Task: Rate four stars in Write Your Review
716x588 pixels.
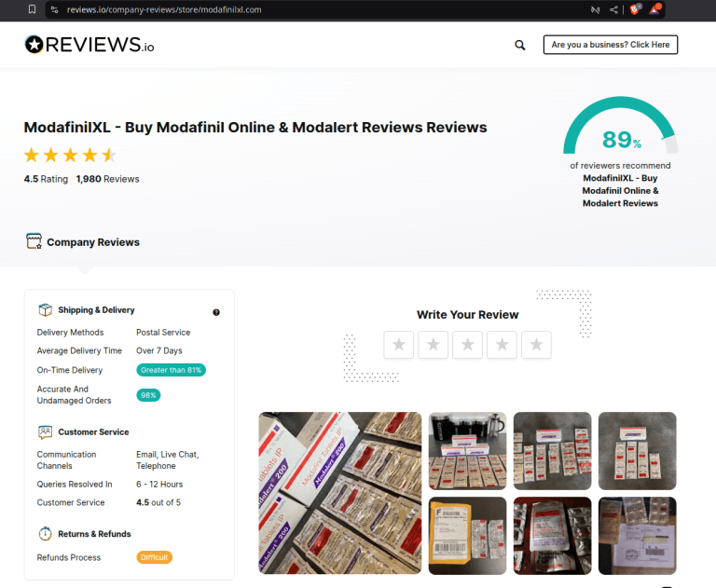Action: tap(502, 345)
